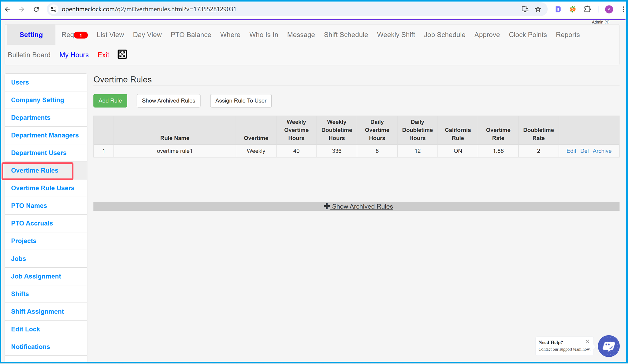Screen dimensions: 628x364
Task: Switch to the Shift Schedule tab
Action: [x=346, y=35]
